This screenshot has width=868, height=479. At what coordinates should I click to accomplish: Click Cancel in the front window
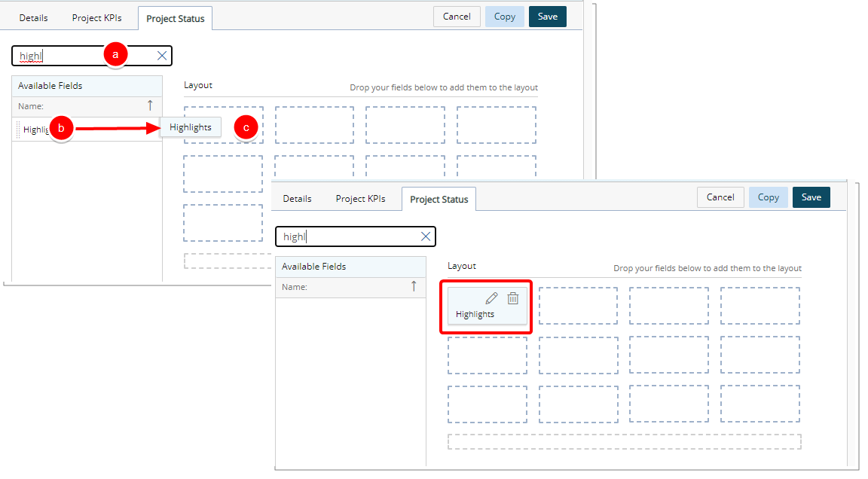720,197
